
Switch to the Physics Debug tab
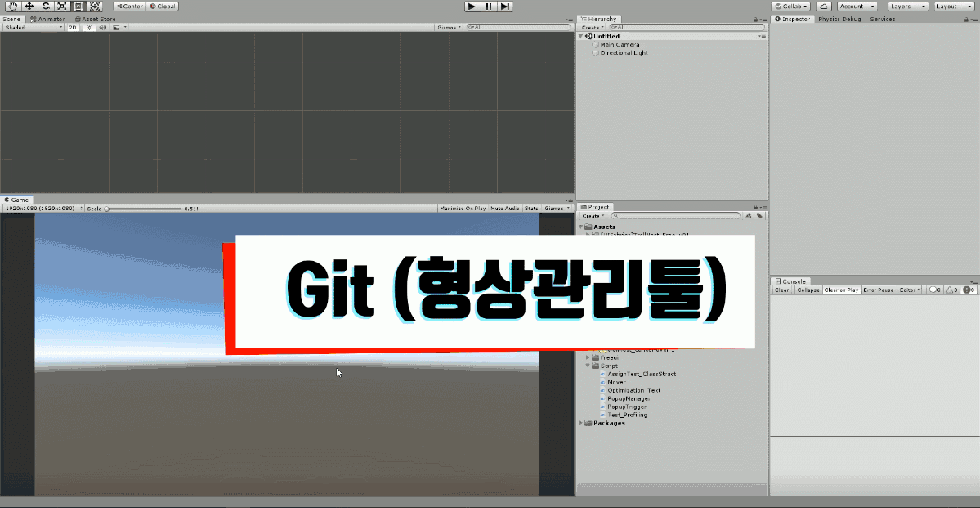point(839,20)
